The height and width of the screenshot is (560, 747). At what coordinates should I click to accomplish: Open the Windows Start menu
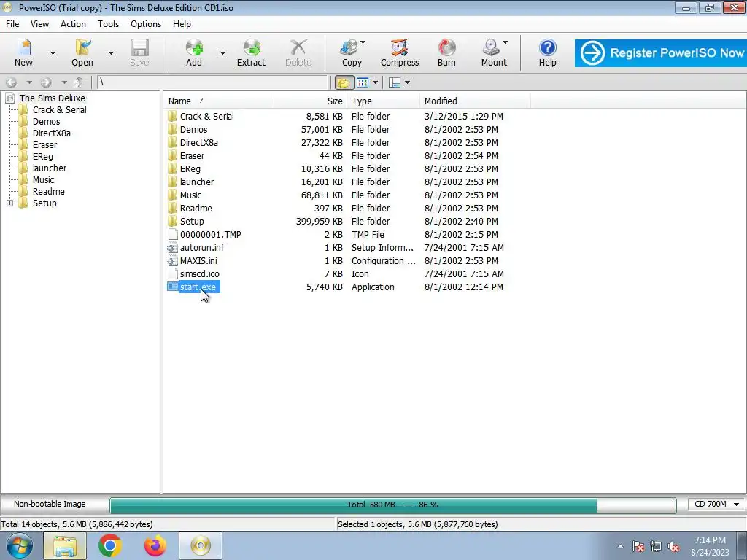pyautogui.click(x=20, y=545)
